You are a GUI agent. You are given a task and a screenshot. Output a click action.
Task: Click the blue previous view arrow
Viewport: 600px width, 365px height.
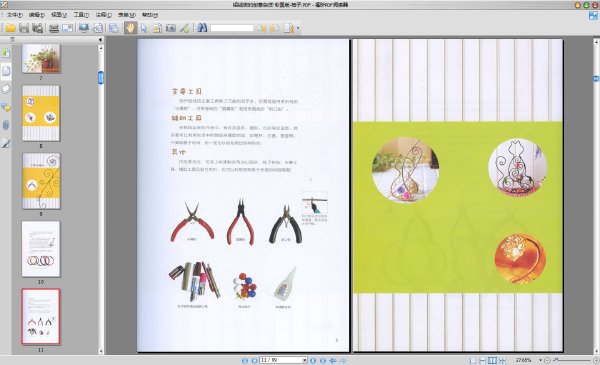(x=333, y=360)
